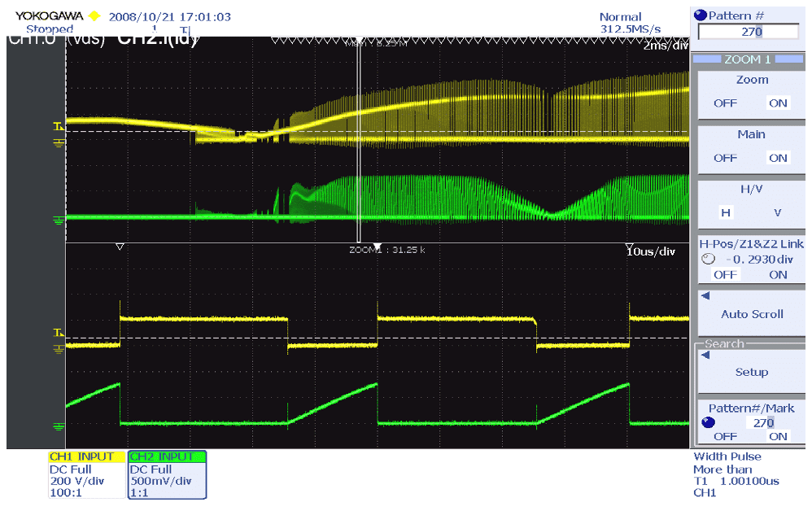Click the Pattern # value field showing 270
The width and height of the screenshot is (812, 511).
point(748,32)
